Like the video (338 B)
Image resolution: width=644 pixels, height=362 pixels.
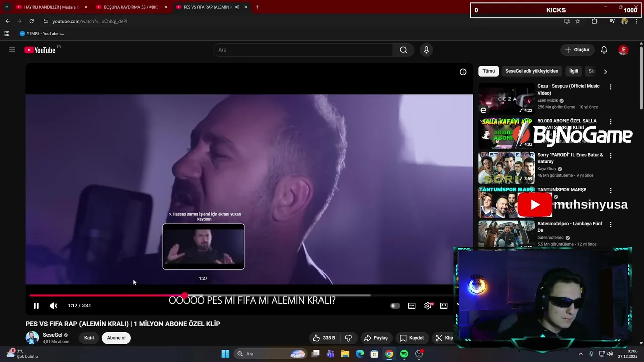[x=324, y=338]
